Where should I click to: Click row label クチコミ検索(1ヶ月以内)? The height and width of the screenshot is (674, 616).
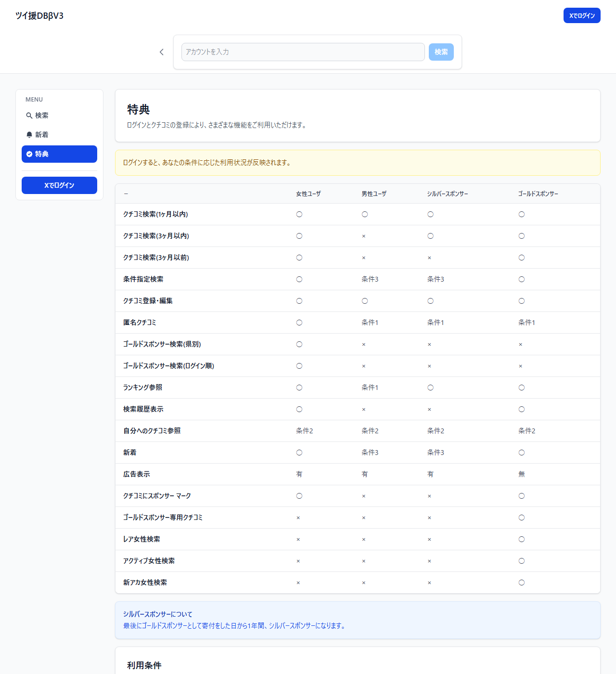(155, 214)
